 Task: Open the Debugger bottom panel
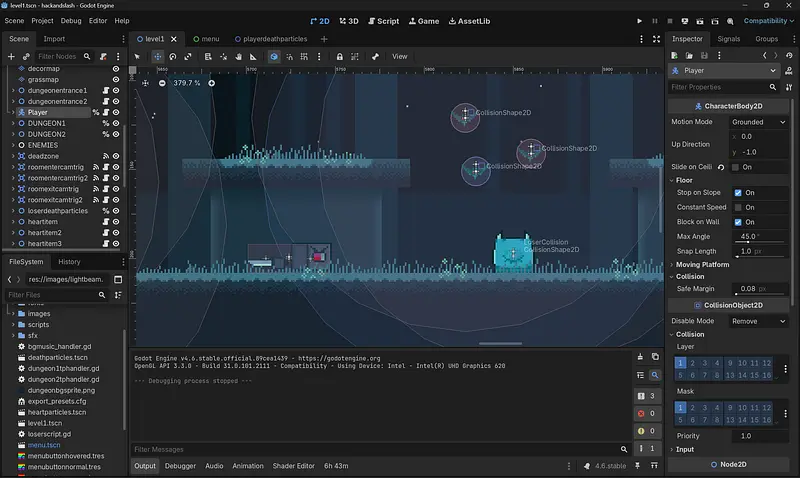(x=180, y=466)
